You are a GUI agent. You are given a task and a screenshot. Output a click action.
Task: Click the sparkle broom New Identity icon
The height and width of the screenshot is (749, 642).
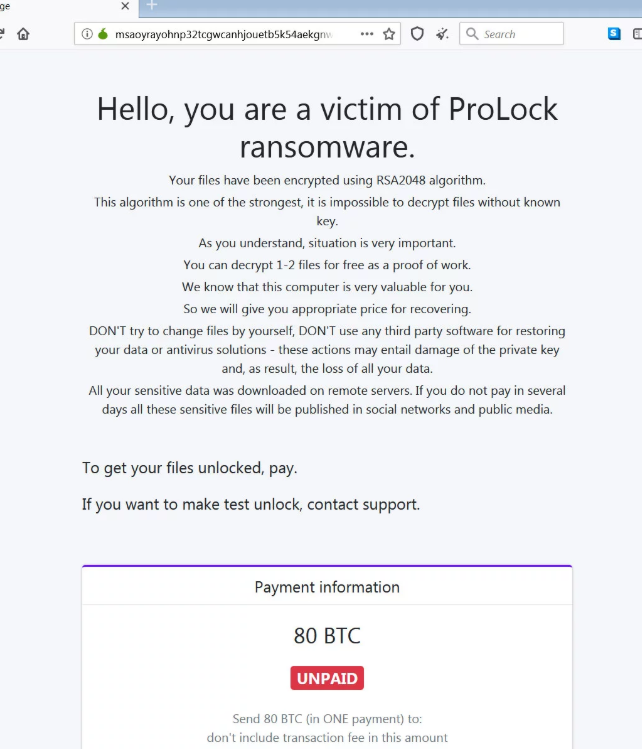point(442,34)
